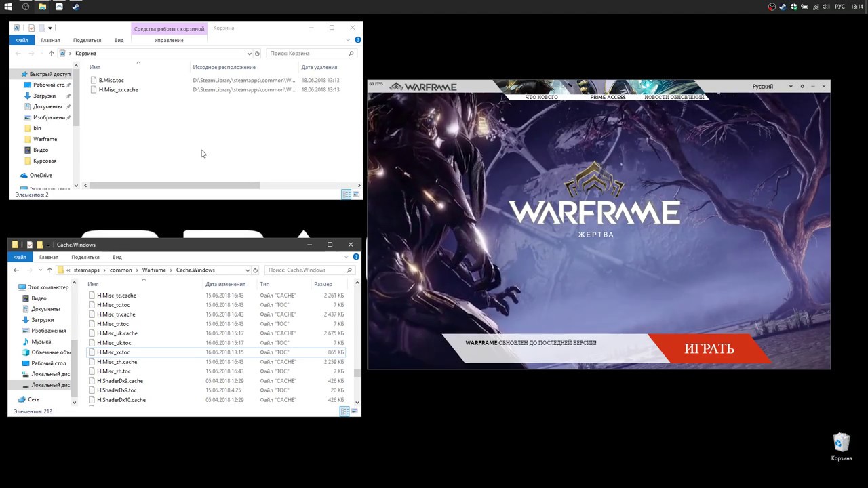Open quick access toolbar dropdown in Корзина
The height and width of the screenshot is (488, 868).
coord(50,28)
